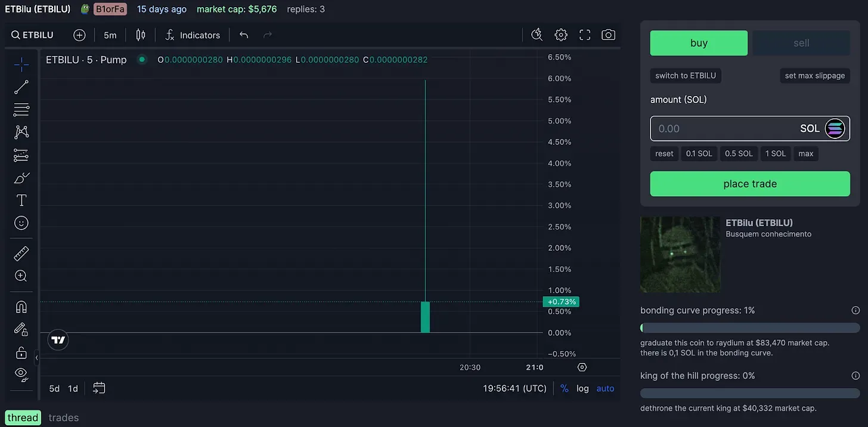Toggle log scale on chart
Image resolution: width=868 pixels, height=427 pixels.
582,388
